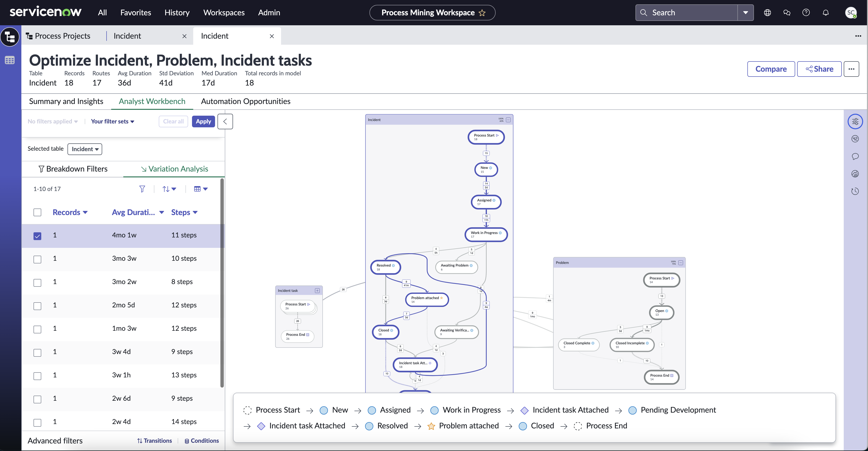Screen dimensions: 868x451
Task: Open the sliders settings icon in right sidebar
Action: pyautogui.click(x=855, y=121)
